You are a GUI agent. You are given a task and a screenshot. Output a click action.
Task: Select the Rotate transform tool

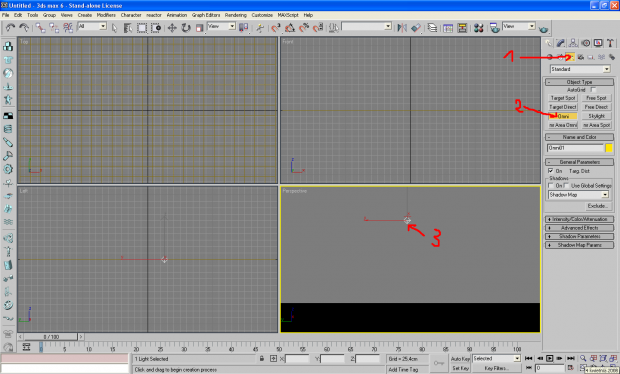coord(186,28)
